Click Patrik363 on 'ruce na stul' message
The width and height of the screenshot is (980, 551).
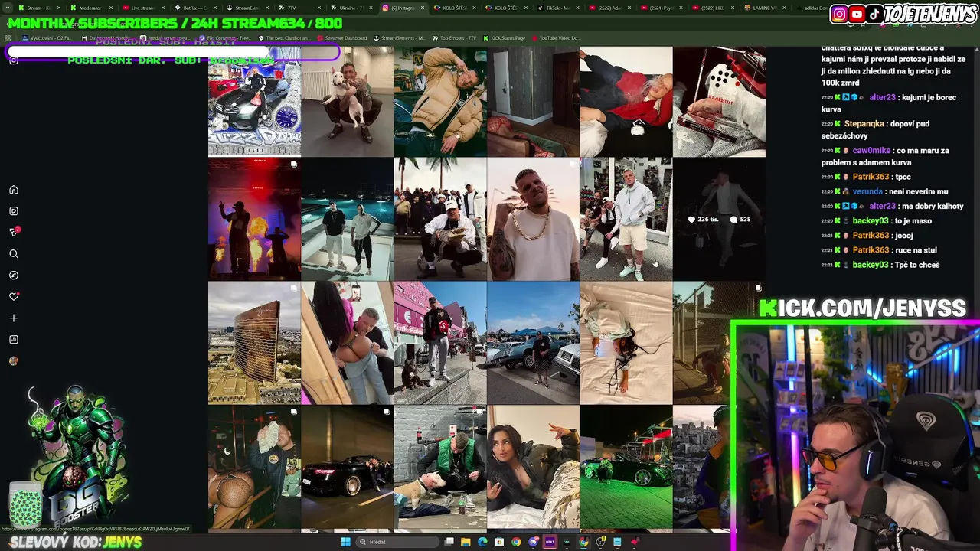(871, 250)
